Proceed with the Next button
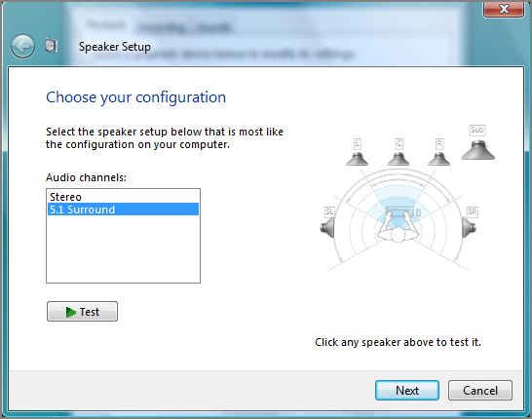This screenshot has height=419, width=532. click(407, 390)
